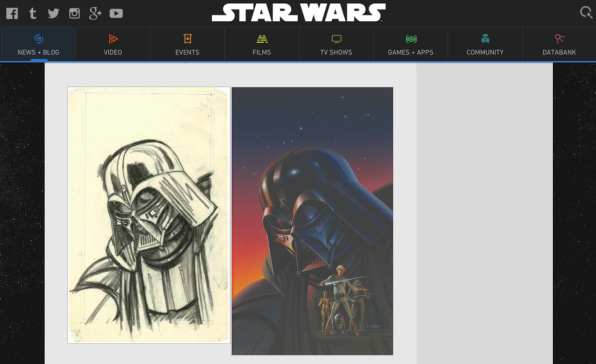Click the Star Wars logo

[x=299, y=13]
